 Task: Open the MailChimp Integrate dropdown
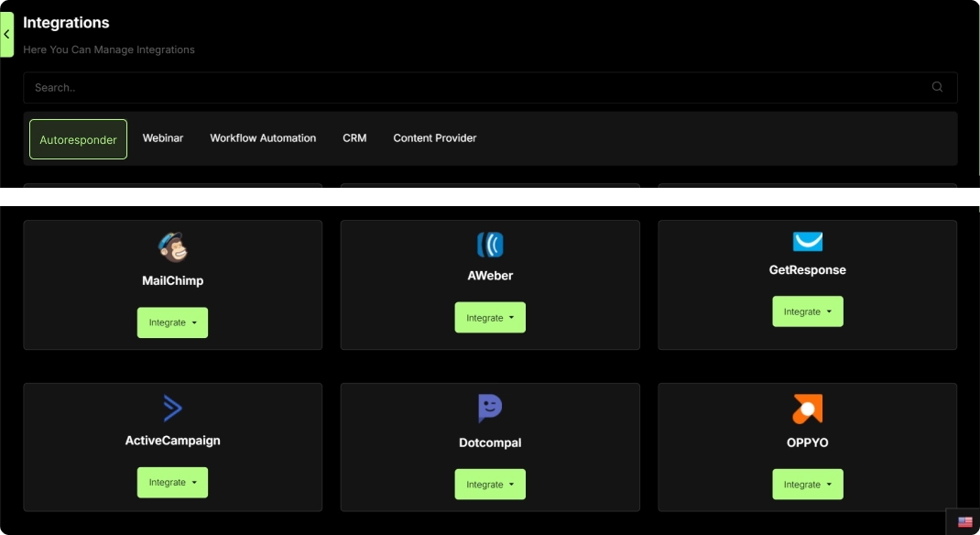172,322
